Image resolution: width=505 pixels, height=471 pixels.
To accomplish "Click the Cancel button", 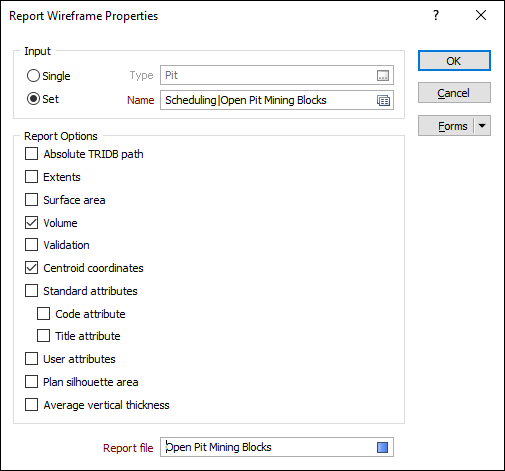I will [x=454, y=93].
